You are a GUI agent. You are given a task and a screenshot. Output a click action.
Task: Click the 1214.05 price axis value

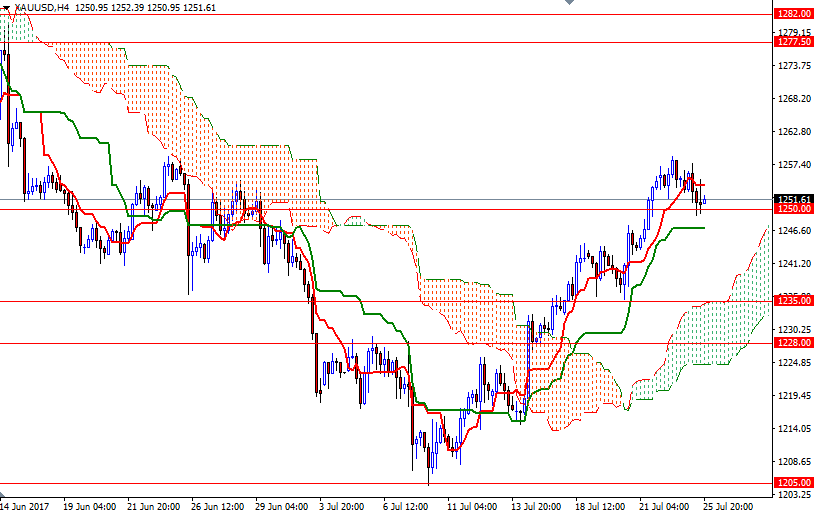point(794,428)
